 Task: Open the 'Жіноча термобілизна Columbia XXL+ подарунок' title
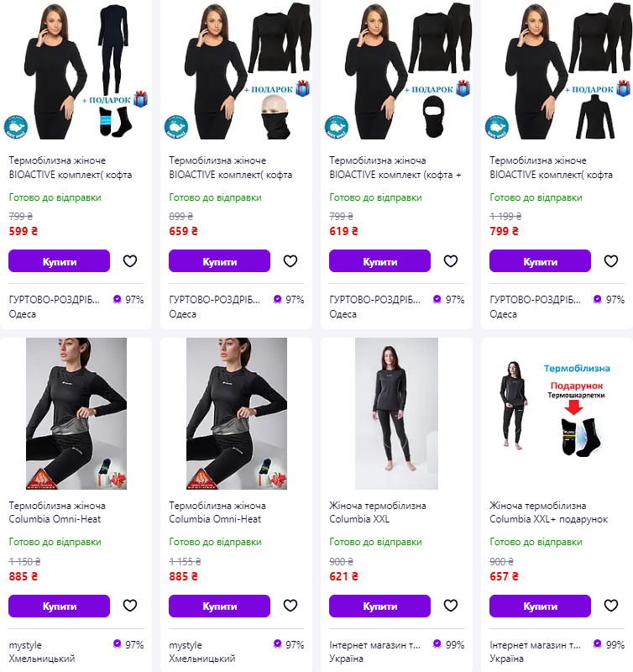(x=548, y=512)
